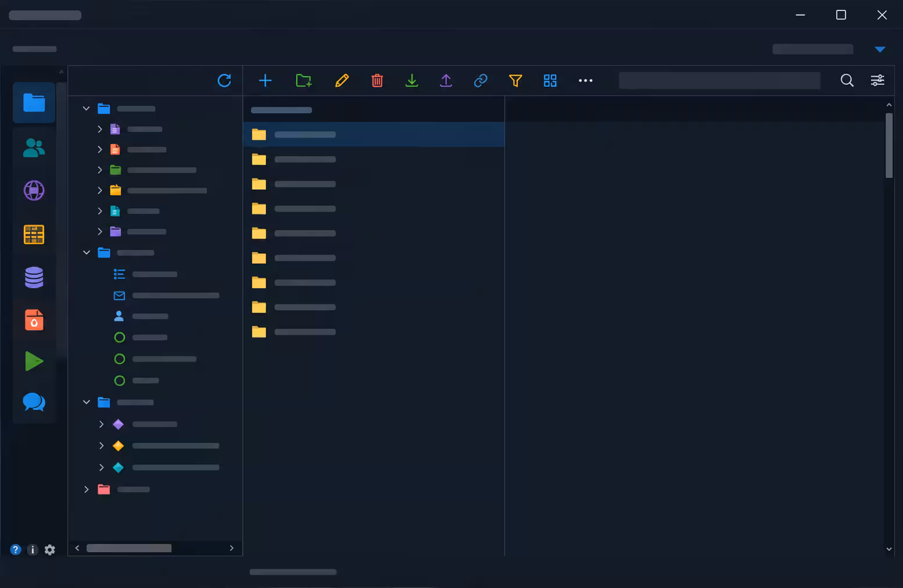Click the blue plus add icon

pyautogui.click(x=265, y=80)
